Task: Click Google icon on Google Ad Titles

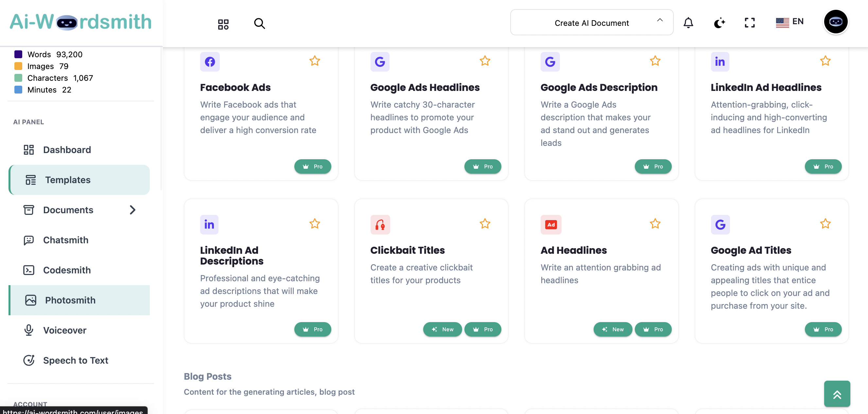Action: click(x=720, y=225)
